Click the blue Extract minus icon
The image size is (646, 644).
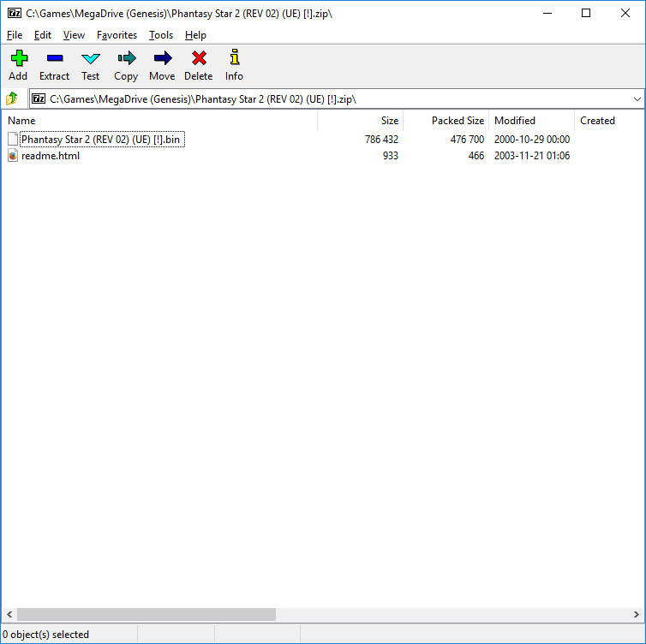coord(54,58)
